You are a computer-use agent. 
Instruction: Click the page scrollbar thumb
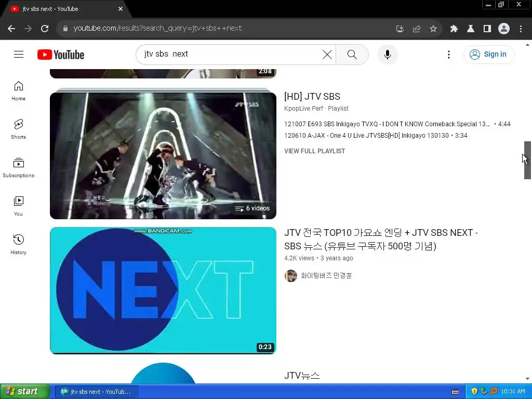pos(527,160)
